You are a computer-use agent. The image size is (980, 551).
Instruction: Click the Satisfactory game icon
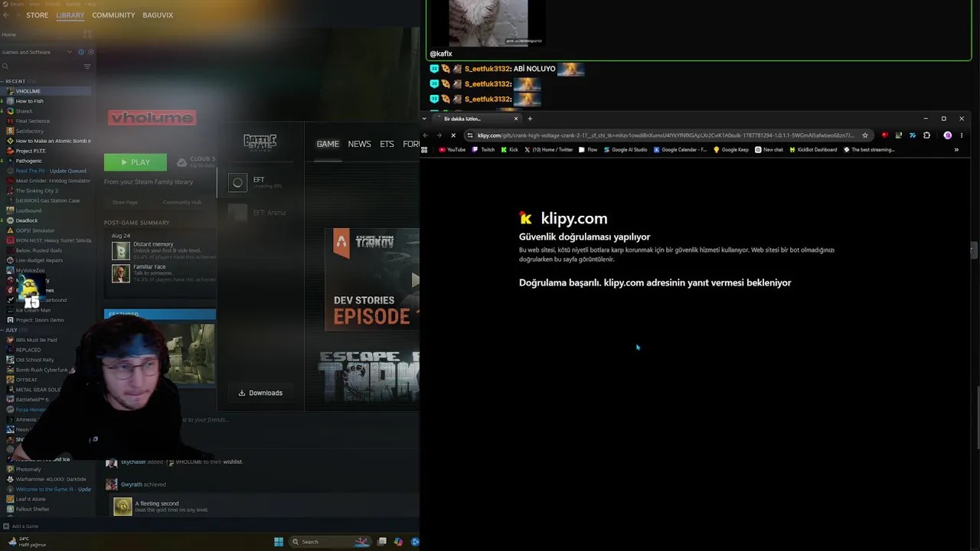[10, 131]
